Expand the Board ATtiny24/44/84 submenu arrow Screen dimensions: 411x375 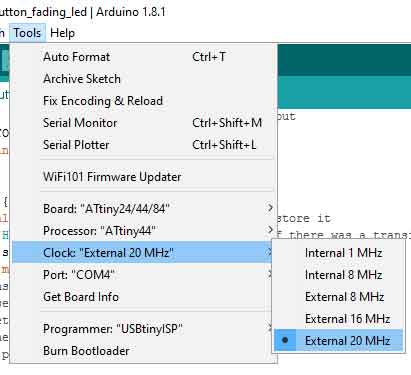270,208
